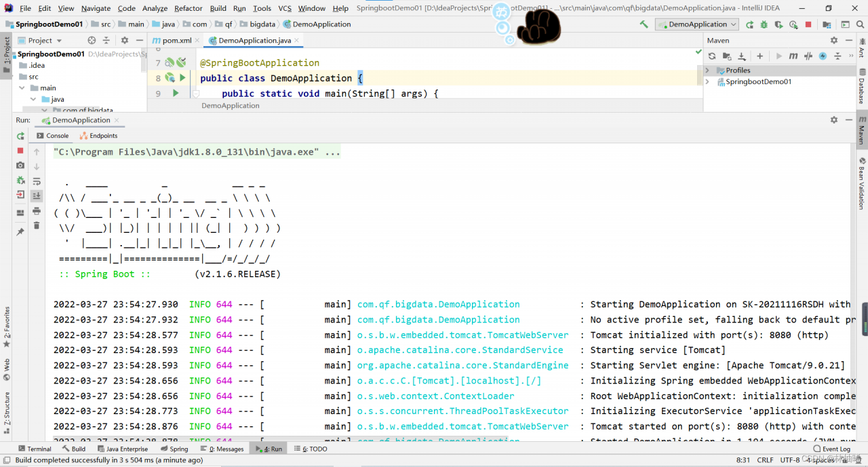Hide the Maven panel with minimize icon
This screenshot has height=467, width=868.
tap(848, 40)
